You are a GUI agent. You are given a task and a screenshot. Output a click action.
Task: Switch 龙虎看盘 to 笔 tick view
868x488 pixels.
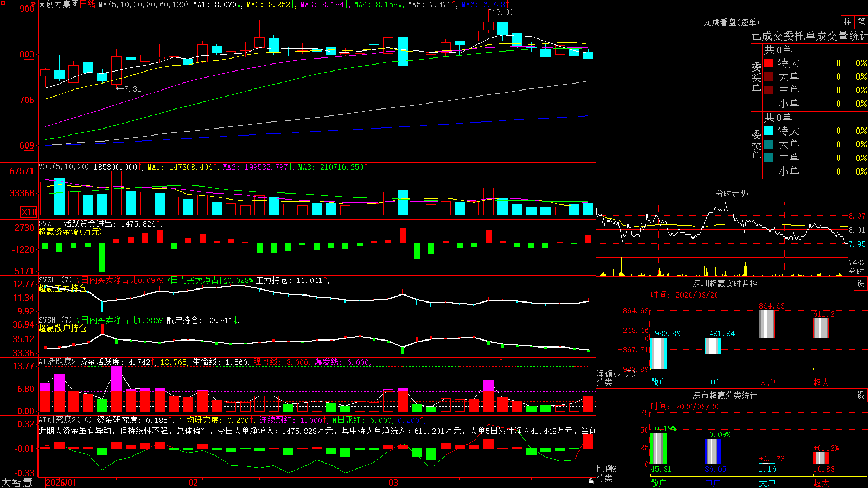[x=861, y=22]
